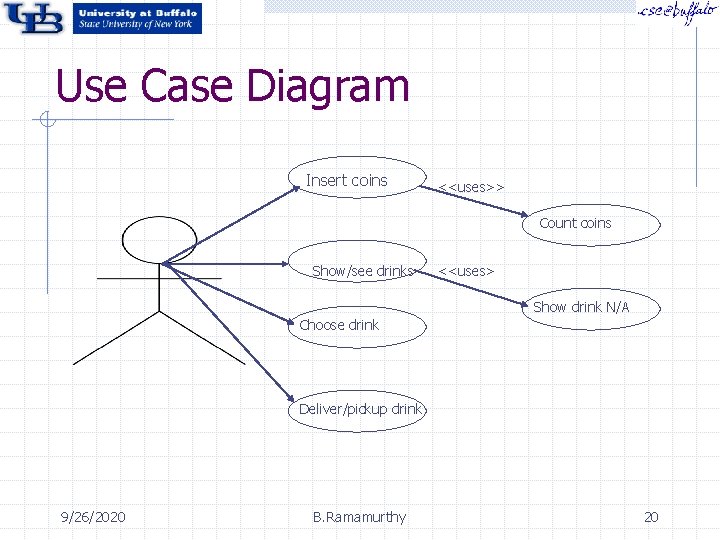Image resolution: width=720 pixels, height=540 pixels.
Task: Select the <<uses>> label near Count coins
Action: [472, 187]
